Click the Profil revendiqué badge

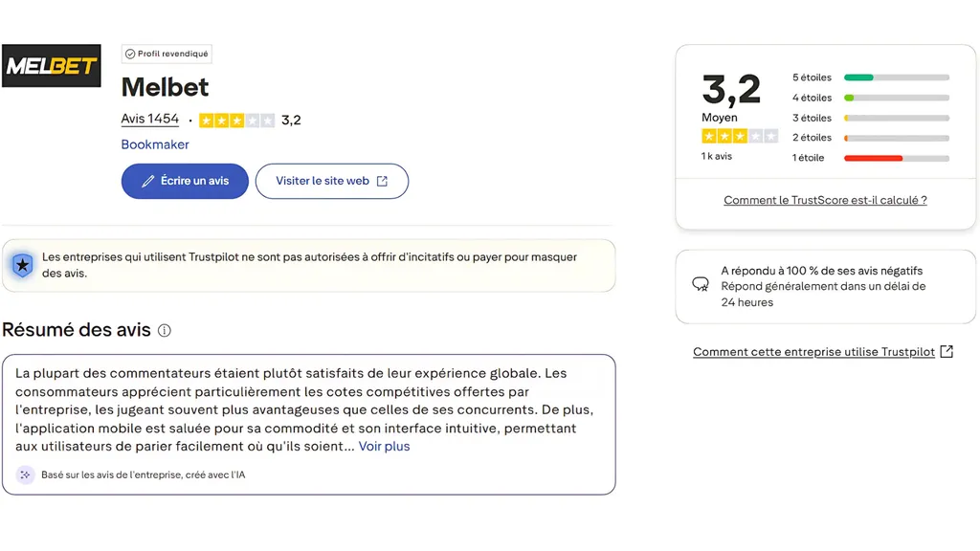tap(166, 54)
